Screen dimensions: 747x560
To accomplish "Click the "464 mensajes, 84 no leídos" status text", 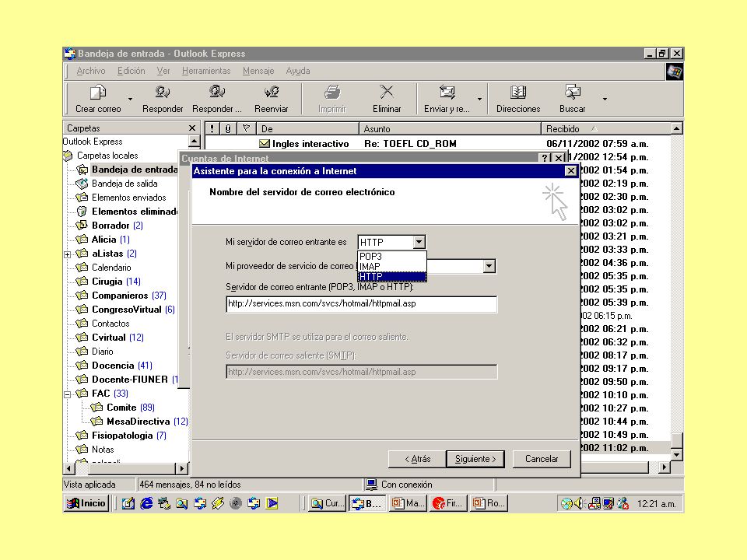I will [x=190, y=485].
